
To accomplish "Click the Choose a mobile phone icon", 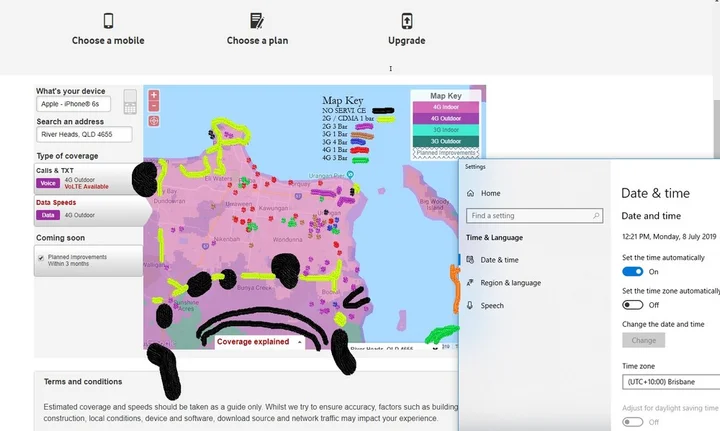I will [108, 21].
